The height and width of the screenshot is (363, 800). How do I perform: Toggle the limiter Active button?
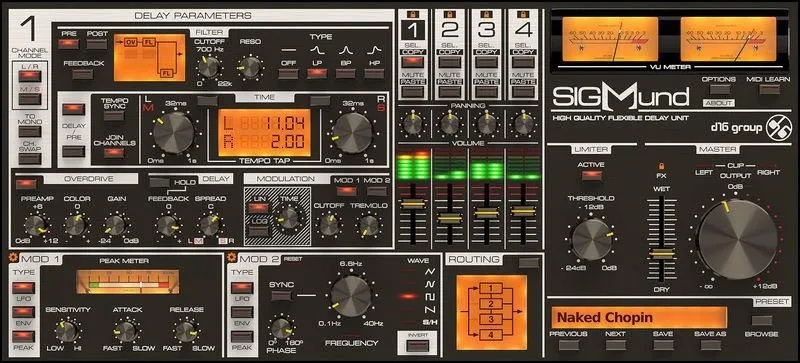point(591,176)
